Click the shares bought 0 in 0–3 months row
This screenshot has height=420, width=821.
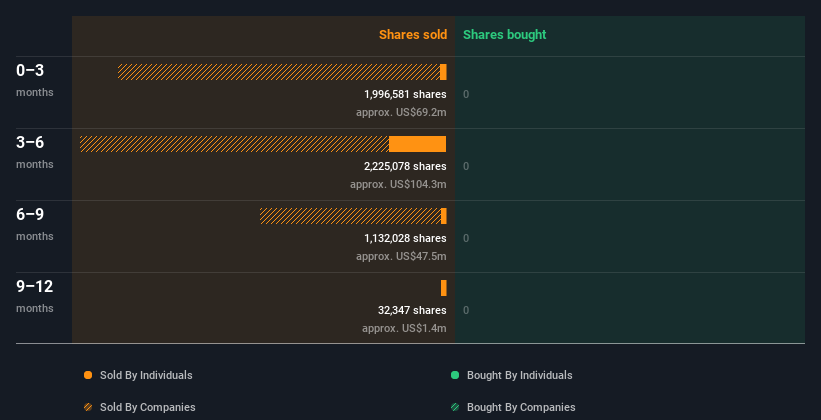(x=466, y=94)
